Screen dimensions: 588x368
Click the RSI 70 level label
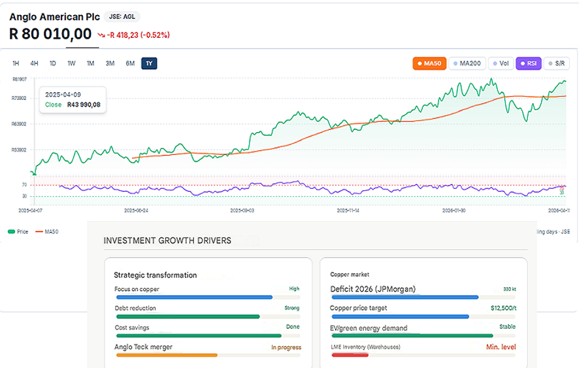(24, 184)
